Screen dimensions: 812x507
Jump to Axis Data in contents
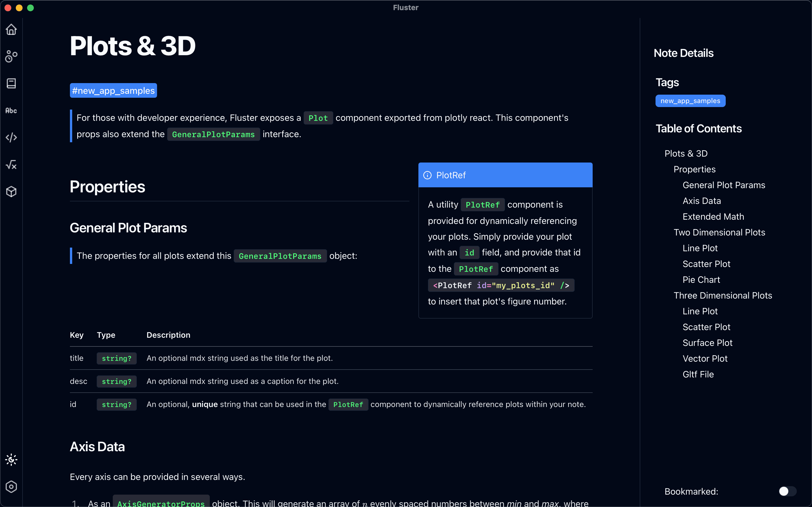tap(701, 201)
